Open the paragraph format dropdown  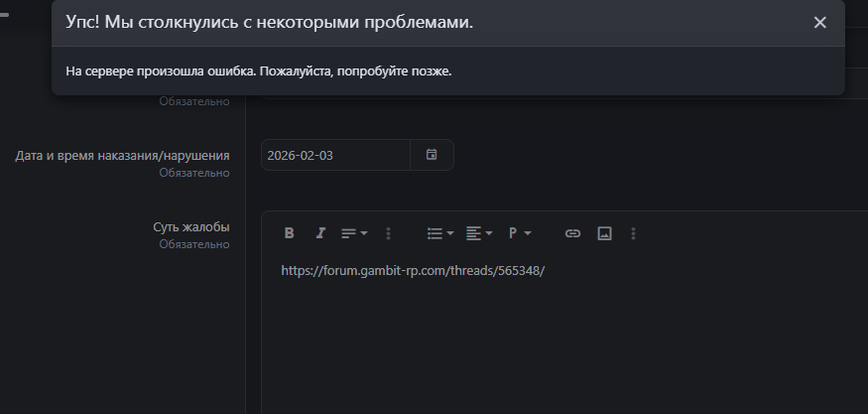click(520, 233)
